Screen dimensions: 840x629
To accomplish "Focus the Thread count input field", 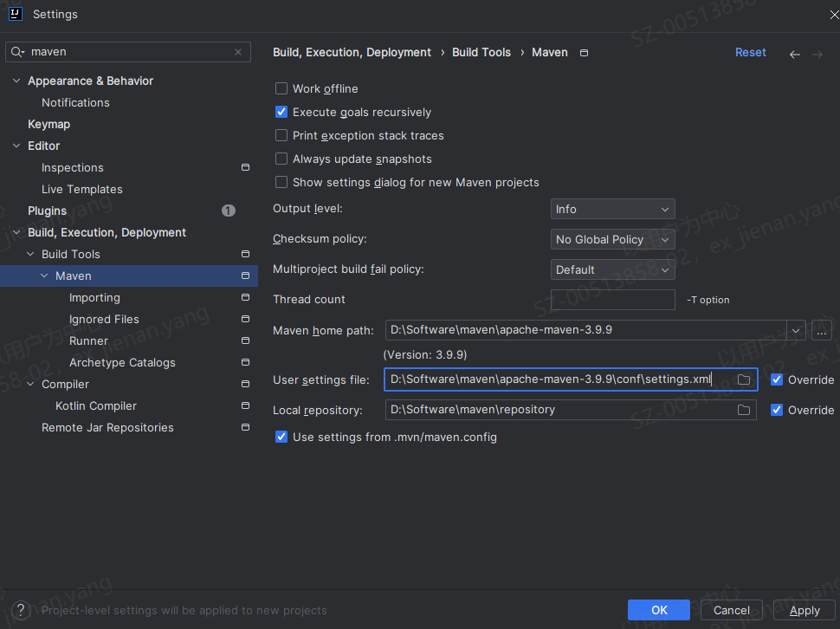I will point(612,300).
